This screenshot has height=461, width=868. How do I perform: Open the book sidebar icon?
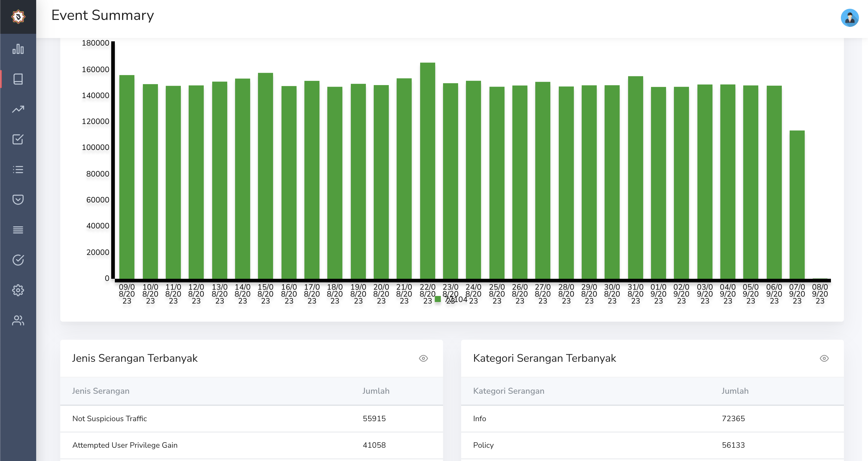(18, 79)
